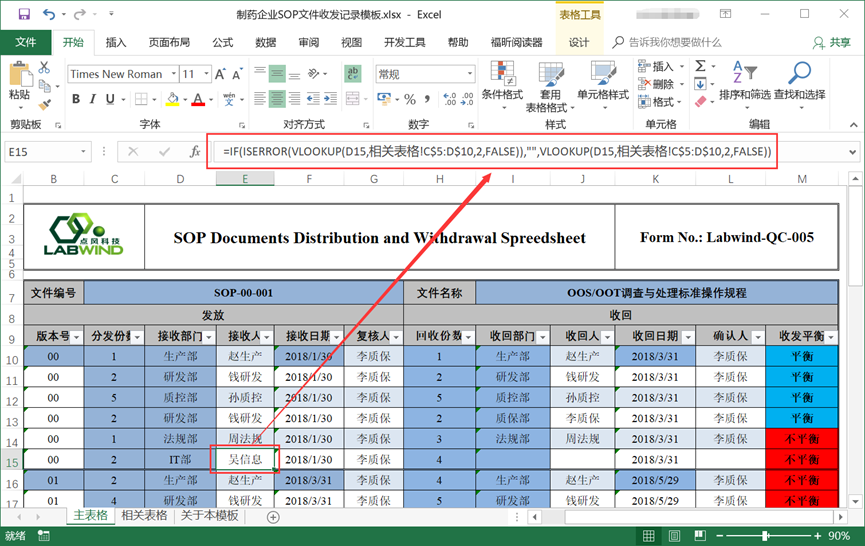Open filter dropdown for 收回日期 column

pyautogui.click(x=689, y=337)
